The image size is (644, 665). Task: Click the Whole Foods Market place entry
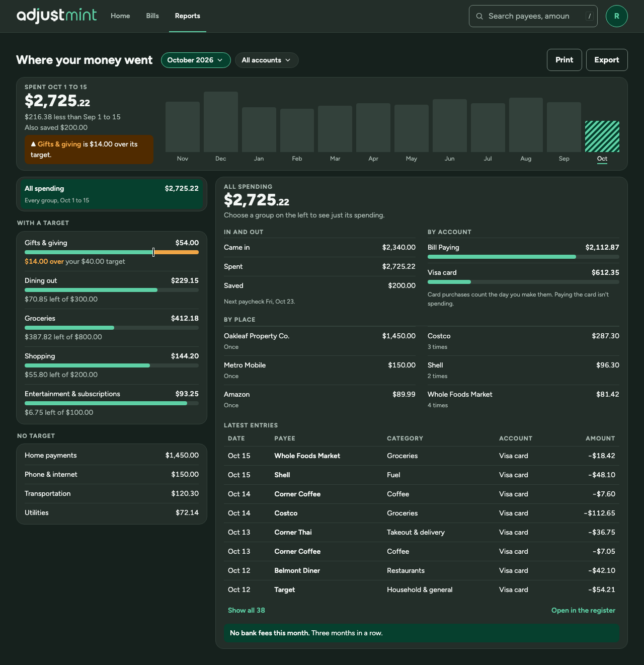(x=523, y=399)
